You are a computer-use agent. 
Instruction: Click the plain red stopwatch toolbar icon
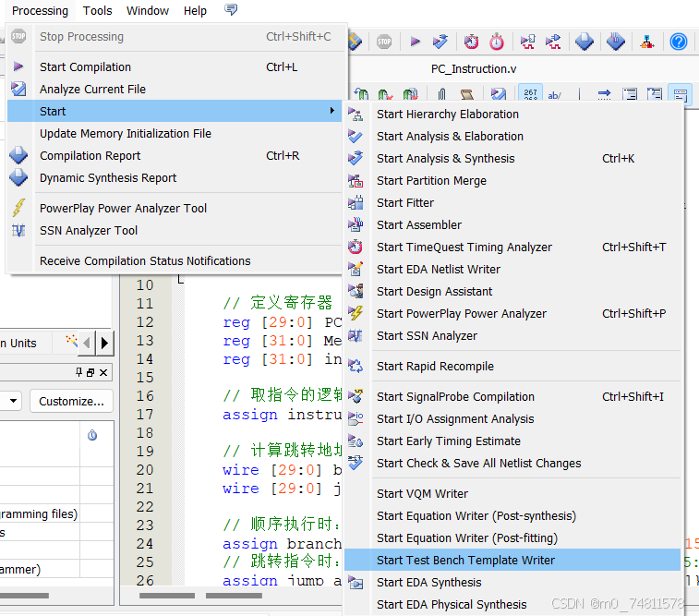(497, 42)
